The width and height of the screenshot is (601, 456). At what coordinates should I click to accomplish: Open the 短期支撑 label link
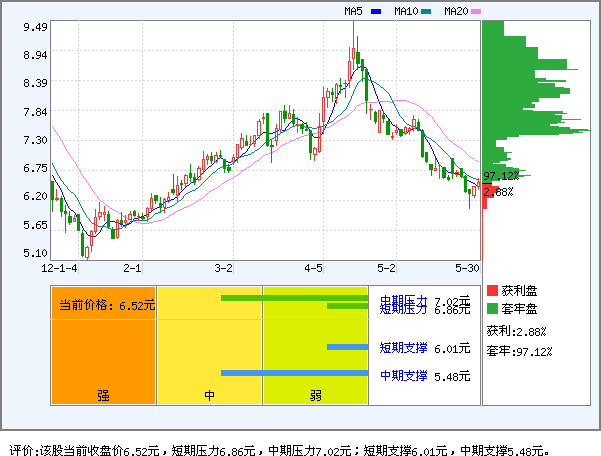pos(404,349)
